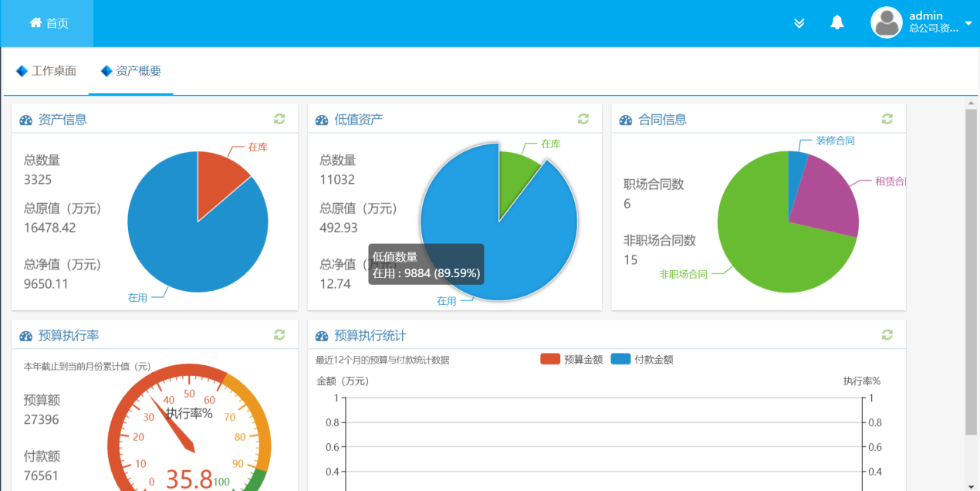
Task: Switch to the 工作桌面 tab
Action: [46, 71]
